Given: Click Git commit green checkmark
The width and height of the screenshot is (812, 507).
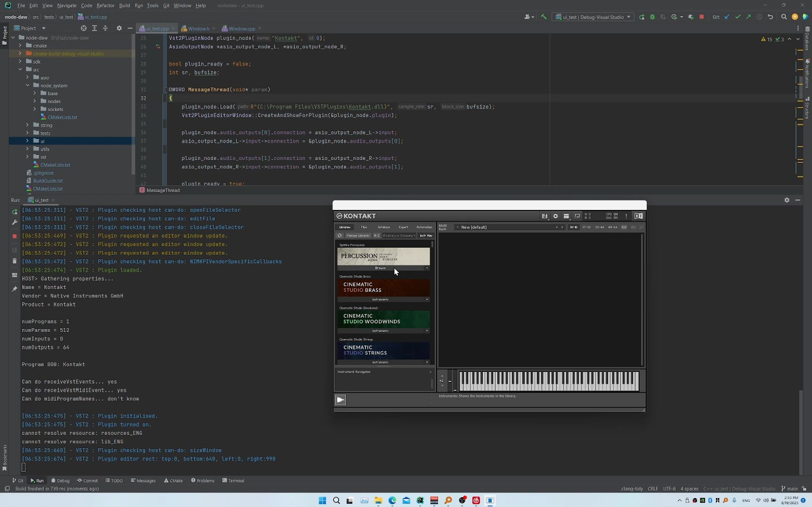Looking at the screenshot, I should [738, 17].
